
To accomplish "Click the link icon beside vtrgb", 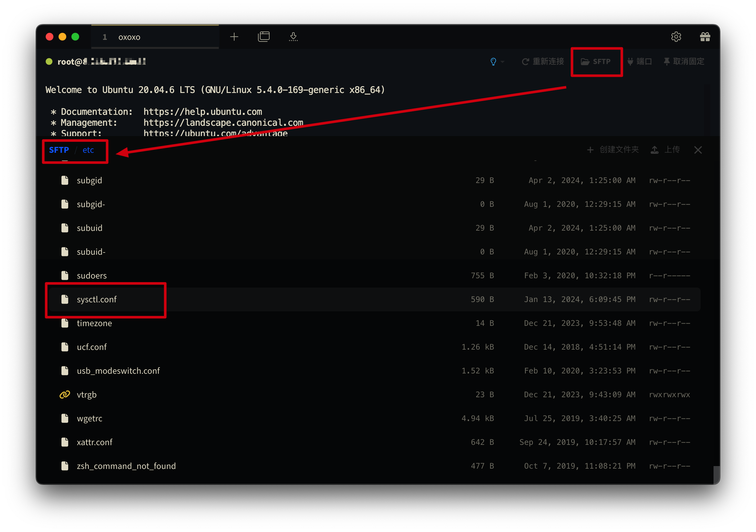I will pyautogui.click(x=65, y=394).
